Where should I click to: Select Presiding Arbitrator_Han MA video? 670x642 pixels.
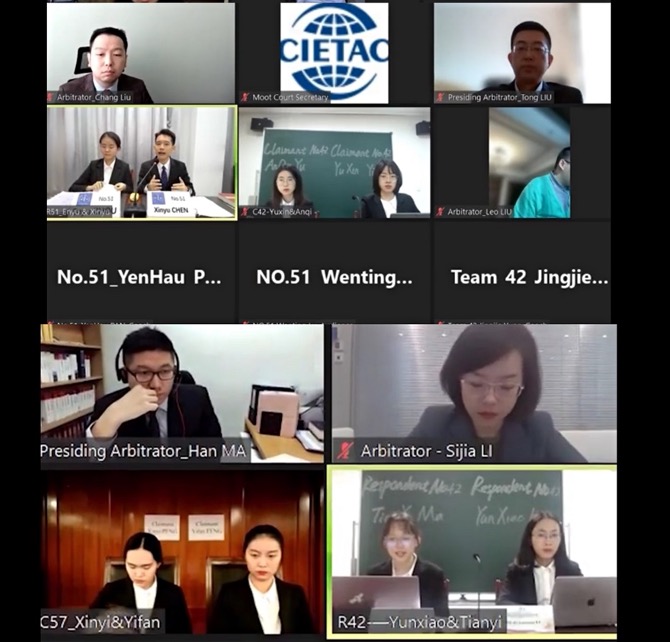pos(182,393)
